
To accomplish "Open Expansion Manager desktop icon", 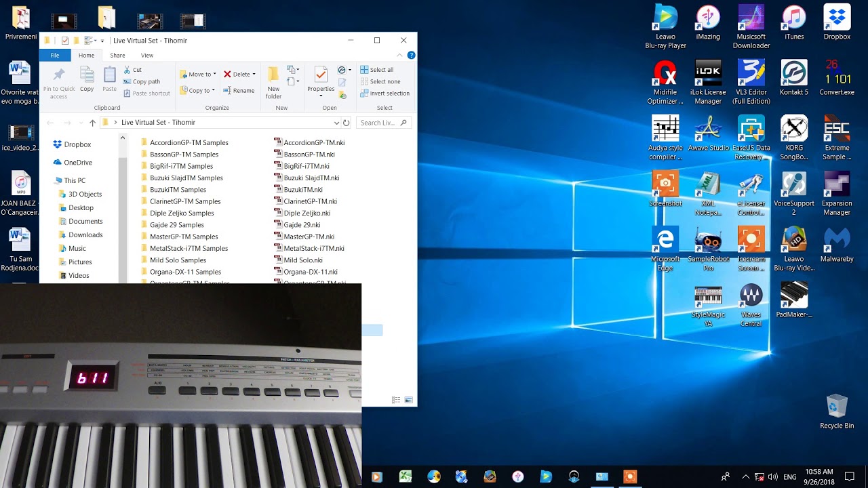I will [x=837, y=194].
